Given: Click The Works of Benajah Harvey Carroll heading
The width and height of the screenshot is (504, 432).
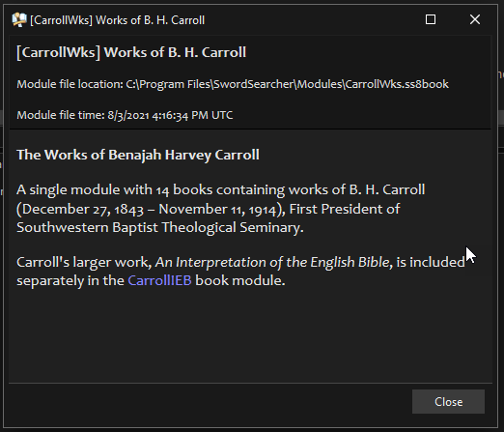Looking at the screenshot, I should pos(138,155).
